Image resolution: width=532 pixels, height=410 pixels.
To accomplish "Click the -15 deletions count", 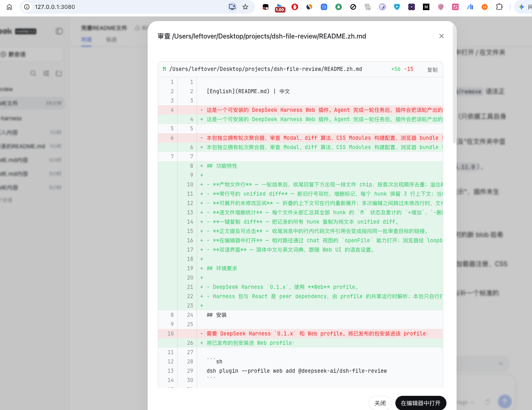I will [x=409, y=69].
